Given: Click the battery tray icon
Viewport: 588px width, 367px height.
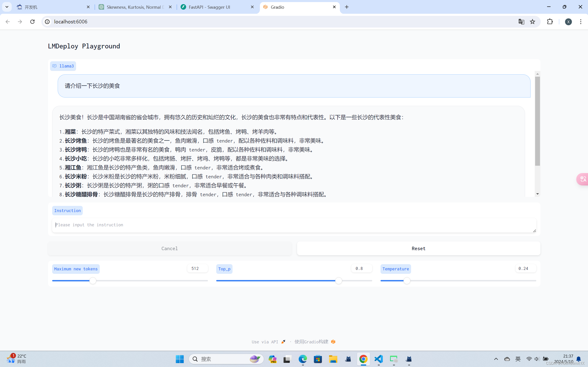Looking at the screenshot, I should (545, 359).
